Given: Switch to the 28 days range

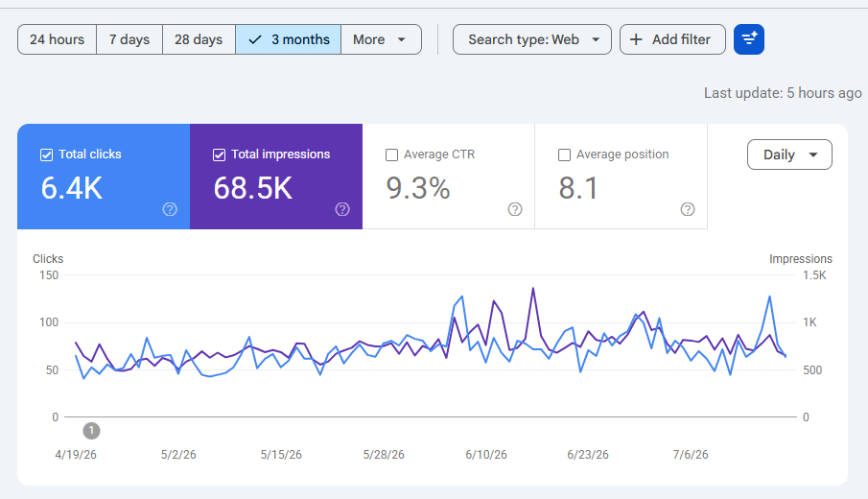Looking at the screenshot, I should pos(199,39).
